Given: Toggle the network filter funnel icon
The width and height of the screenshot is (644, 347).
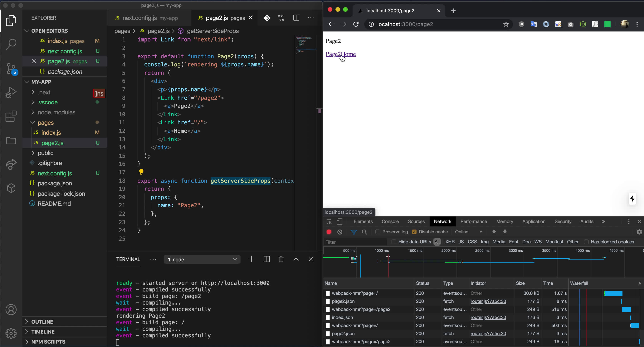Looking at the screenshot, I should pyautogui.click(x=354, y=232).
